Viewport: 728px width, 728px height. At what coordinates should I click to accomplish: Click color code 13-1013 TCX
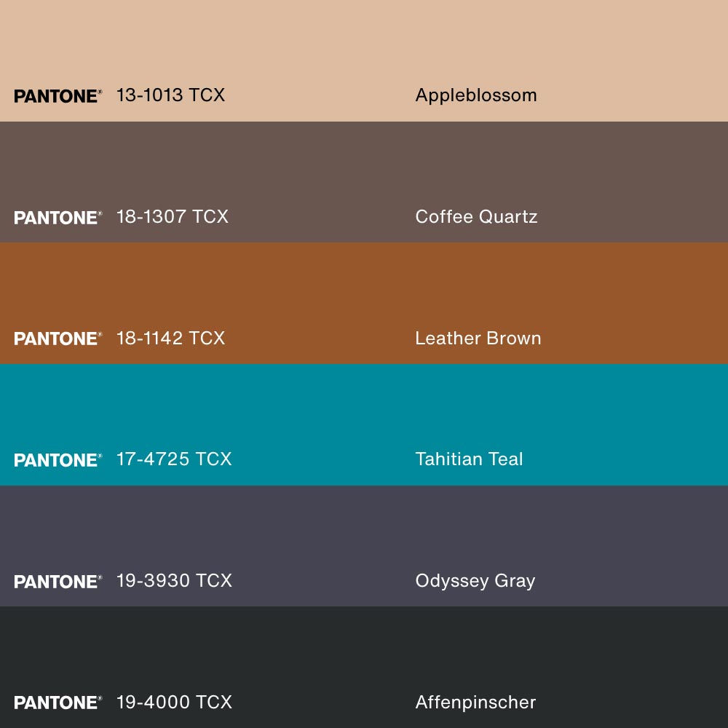(170, 95)
